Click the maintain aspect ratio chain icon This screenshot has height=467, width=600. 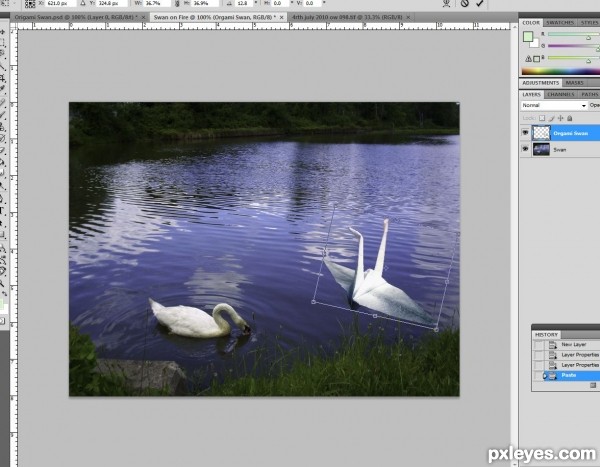tap(178, 3)
